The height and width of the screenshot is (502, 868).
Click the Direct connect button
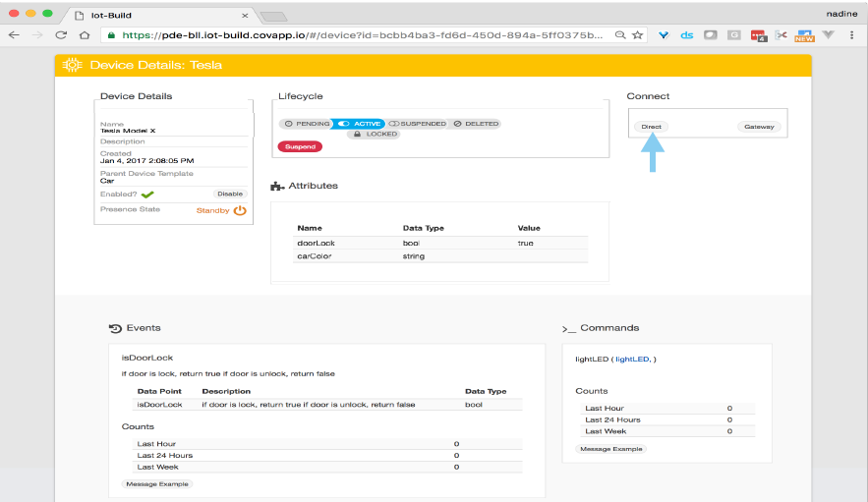(x=652, y=127)
